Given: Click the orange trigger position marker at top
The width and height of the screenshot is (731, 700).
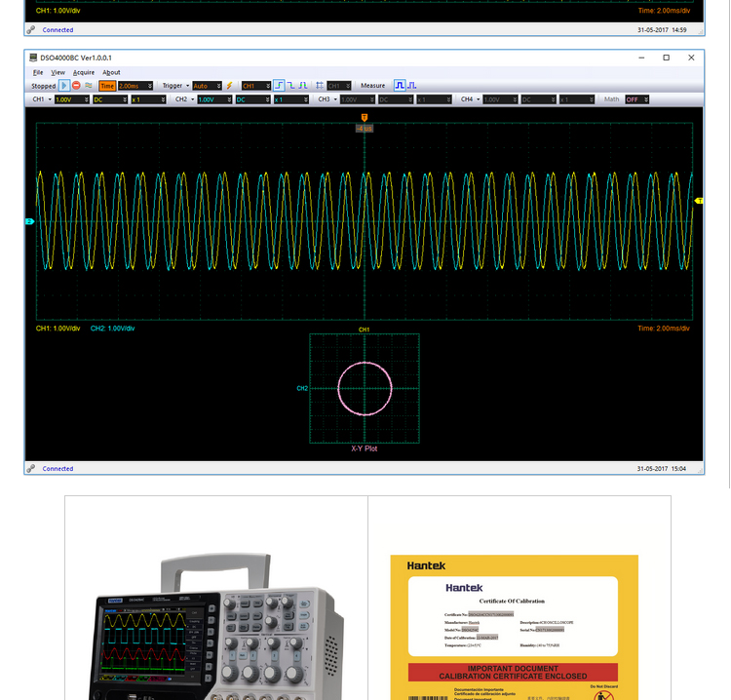Looking at the screenshot, I should pyautogui.click(x=365, y=117).
